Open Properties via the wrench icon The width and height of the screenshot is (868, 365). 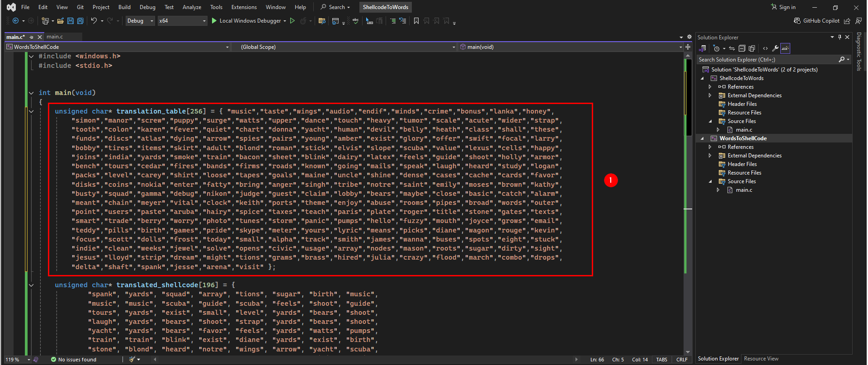tap(775, 48)
